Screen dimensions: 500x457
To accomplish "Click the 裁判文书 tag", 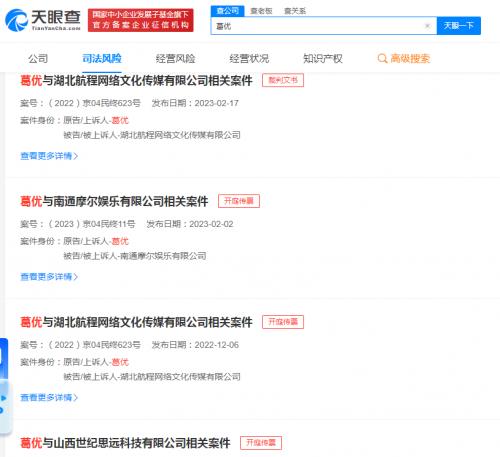I will click(283, 80).
